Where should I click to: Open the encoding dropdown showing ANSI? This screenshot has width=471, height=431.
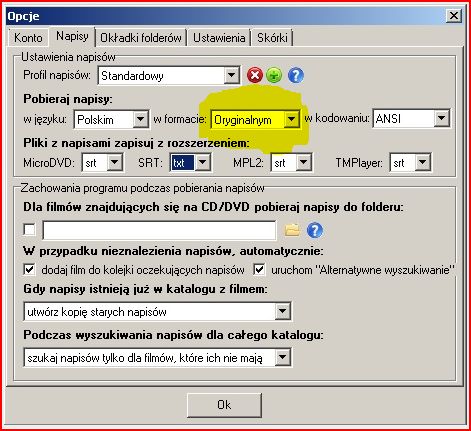441,118
